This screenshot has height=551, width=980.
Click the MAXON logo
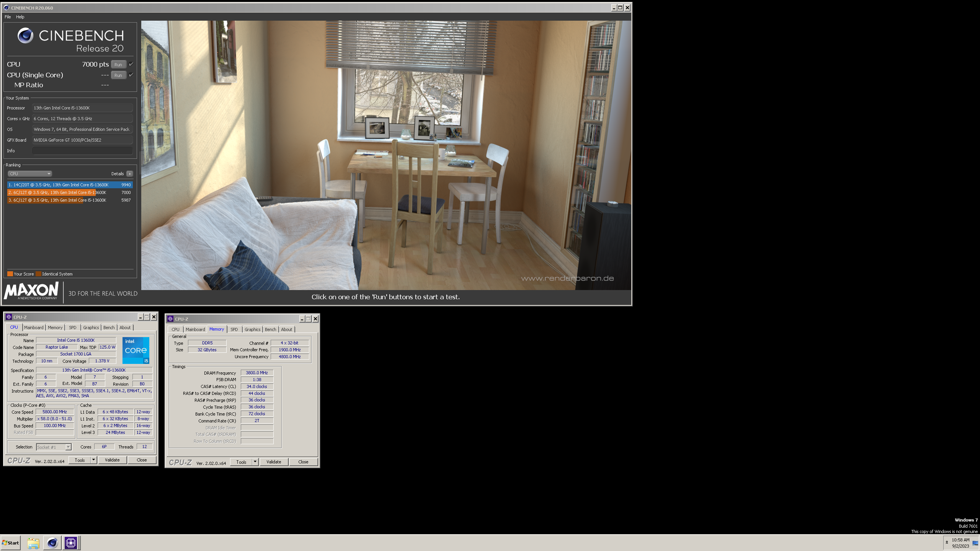coord(31,291)
